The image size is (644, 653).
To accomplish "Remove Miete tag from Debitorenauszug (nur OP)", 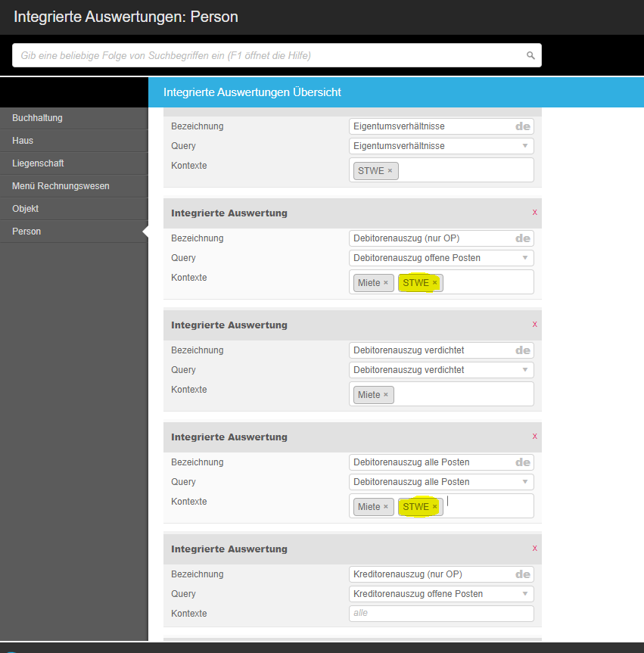I will tap(385, 283).
